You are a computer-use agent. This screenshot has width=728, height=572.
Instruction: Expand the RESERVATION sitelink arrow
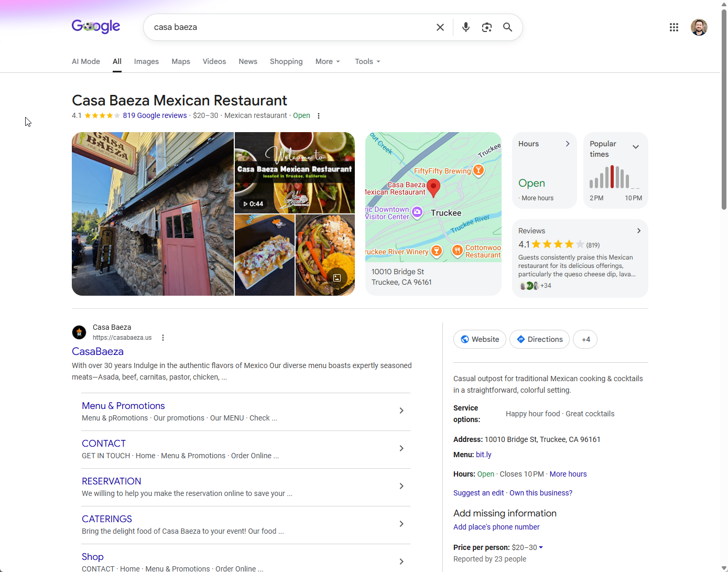pyautogui.click(x=401, y=486)
